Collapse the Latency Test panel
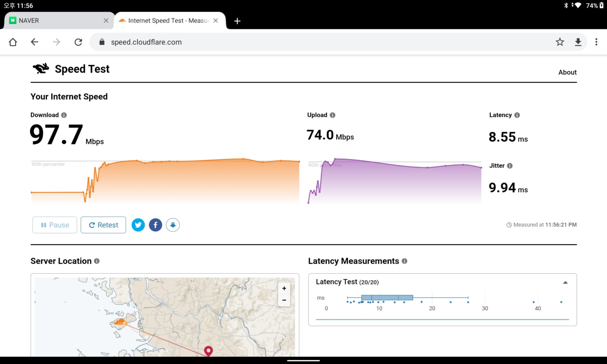This screenshot has width=607, height=364. [x=565, y=282]
